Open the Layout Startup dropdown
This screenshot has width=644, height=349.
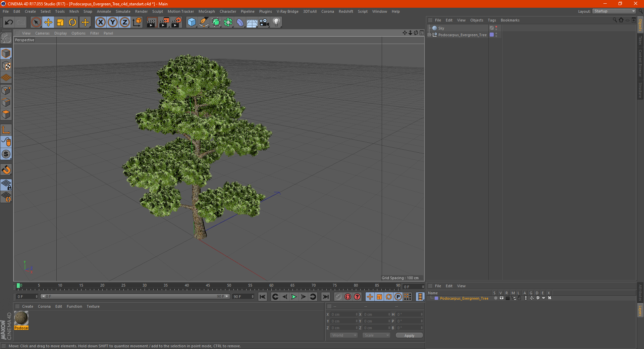point(614,11)
